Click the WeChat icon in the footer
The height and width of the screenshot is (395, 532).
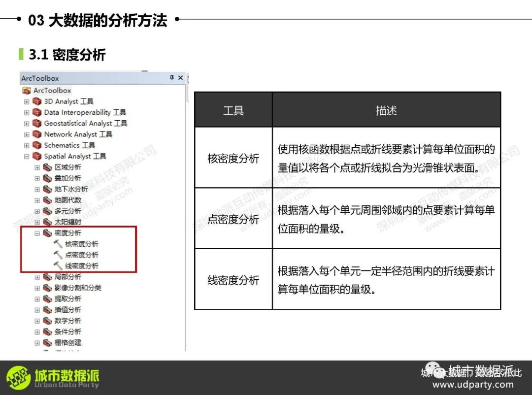coord(434,369)
